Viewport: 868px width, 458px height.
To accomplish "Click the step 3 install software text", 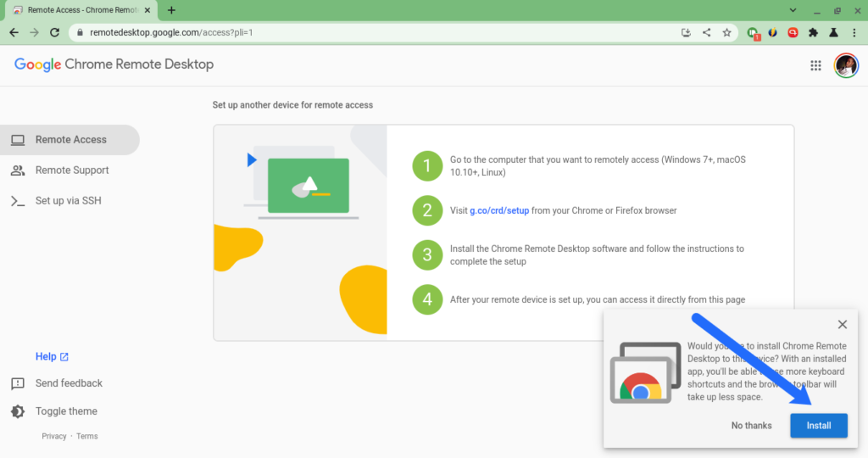I will 597,254.
